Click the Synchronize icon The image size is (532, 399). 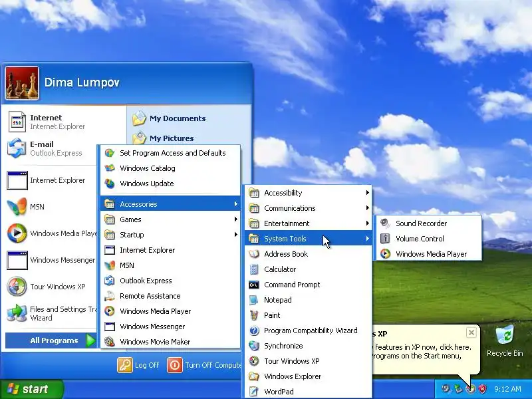(254, 346)
